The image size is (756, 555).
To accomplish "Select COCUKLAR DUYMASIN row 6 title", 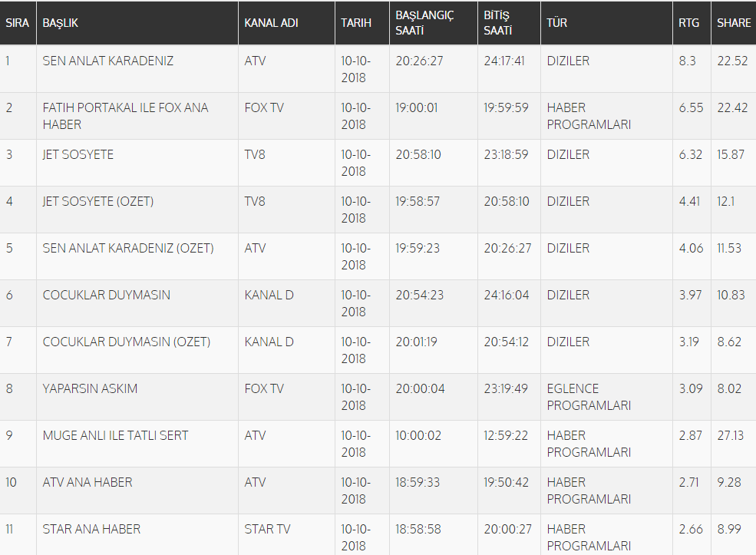I will click(x=107, y=295).
